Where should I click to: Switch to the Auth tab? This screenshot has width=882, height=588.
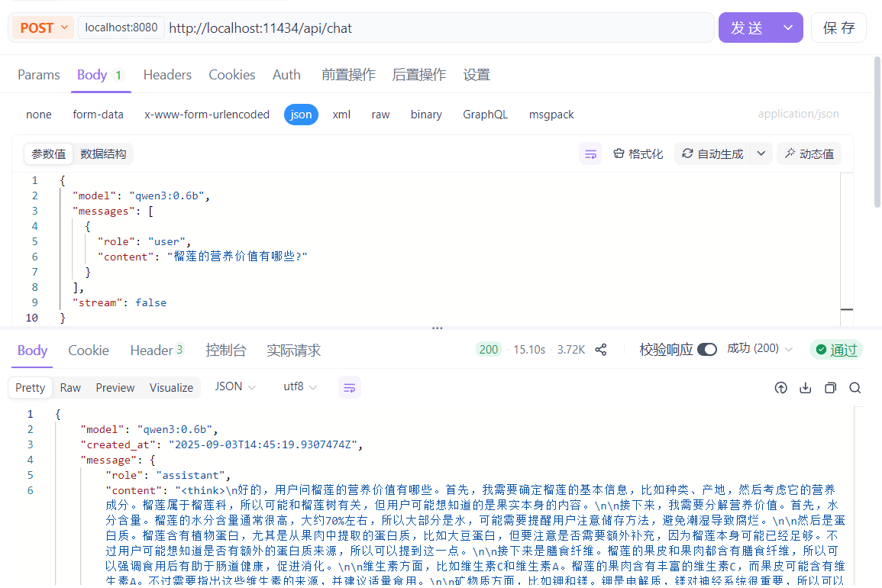coord(286,75)
